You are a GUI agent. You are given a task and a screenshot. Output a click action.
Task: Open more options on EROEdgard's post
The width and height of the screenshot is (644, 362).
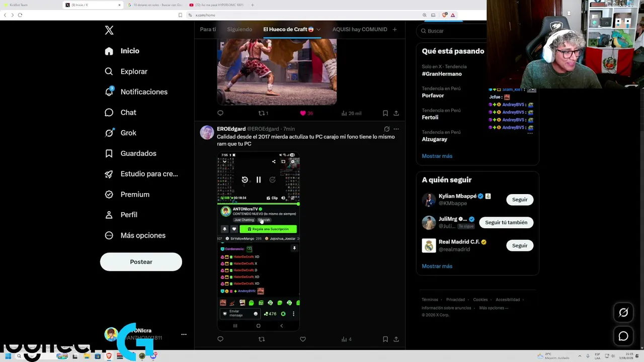[396, 129]
